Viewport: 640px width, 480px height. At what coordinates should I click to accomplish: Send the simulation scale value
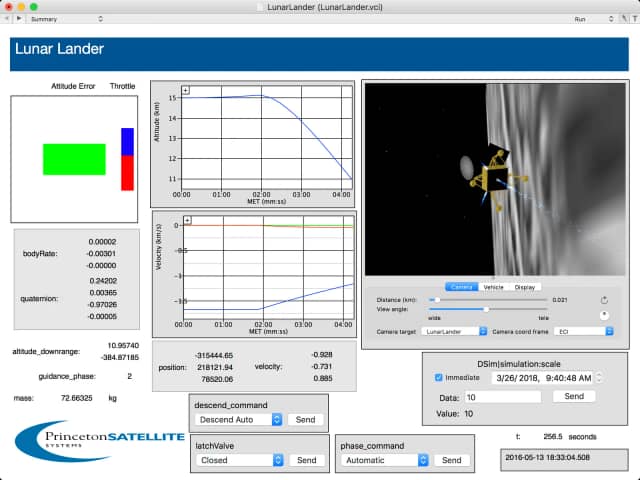point(574,396)
